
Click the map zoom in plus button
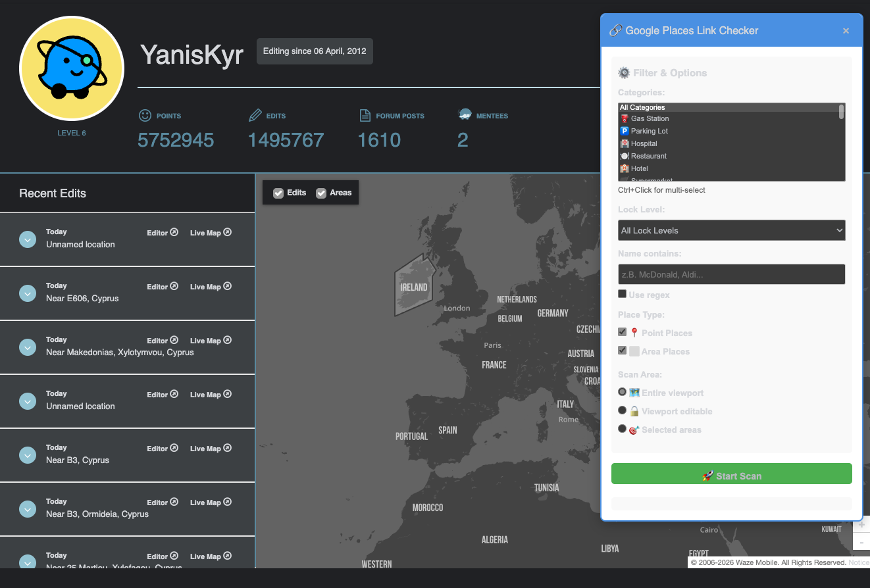coord(861,524)
